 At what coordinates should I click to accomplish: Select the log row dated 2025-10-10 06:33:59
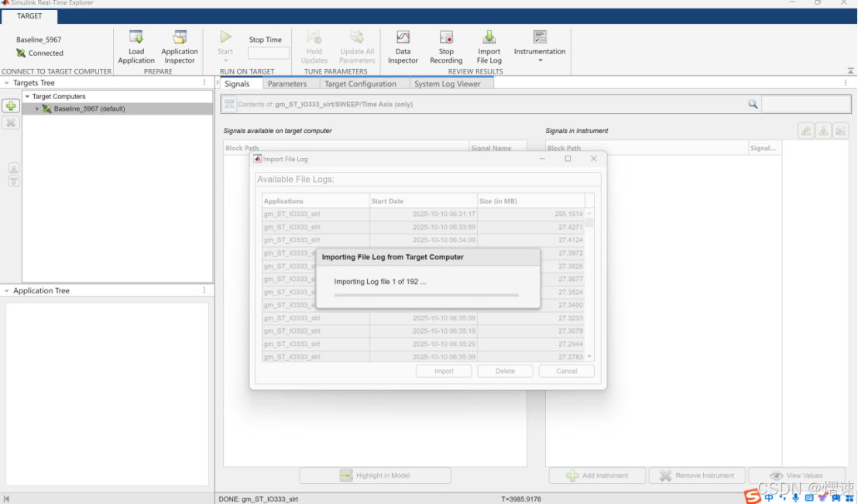tap(424, 227)
